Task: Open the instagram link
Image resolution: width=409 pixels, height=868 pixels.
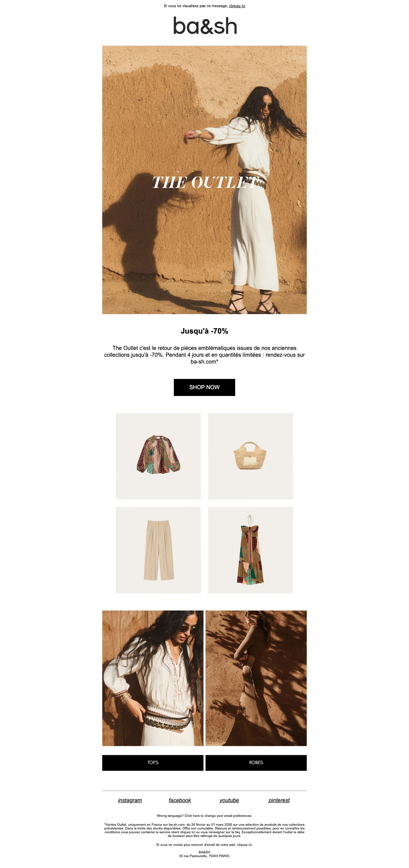Action: (x=130, y=800)
